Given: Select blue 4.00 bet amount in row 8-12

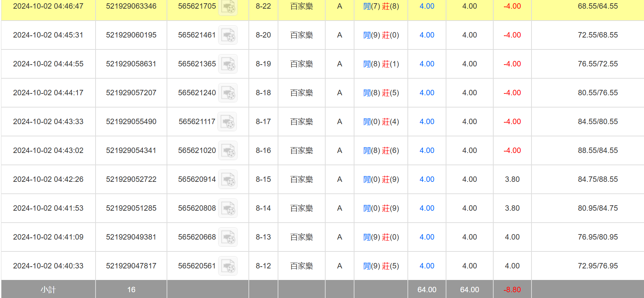Looking at the screenshot, I should 427,266.
